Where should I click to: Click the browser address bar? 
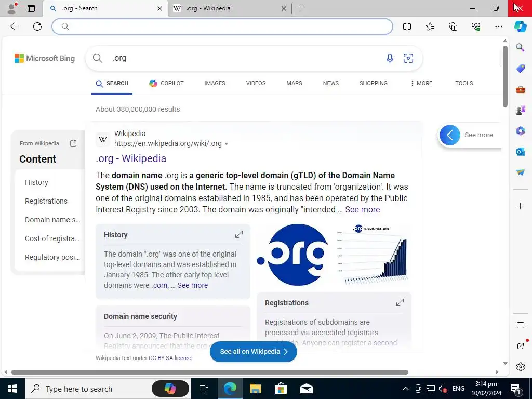222,26
